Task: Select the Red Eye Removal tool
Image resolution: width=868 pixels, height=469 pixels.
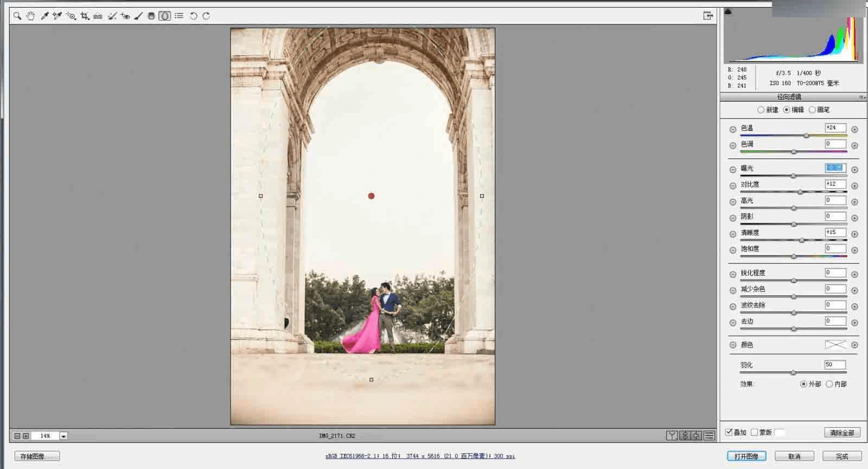Action: point(125,16)
